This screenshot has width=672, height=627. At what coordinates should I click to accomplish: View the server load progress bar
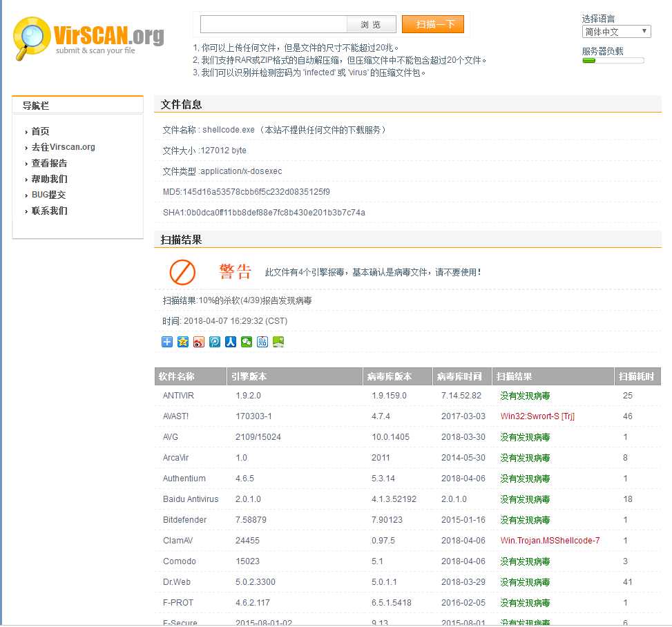point(613,61)
